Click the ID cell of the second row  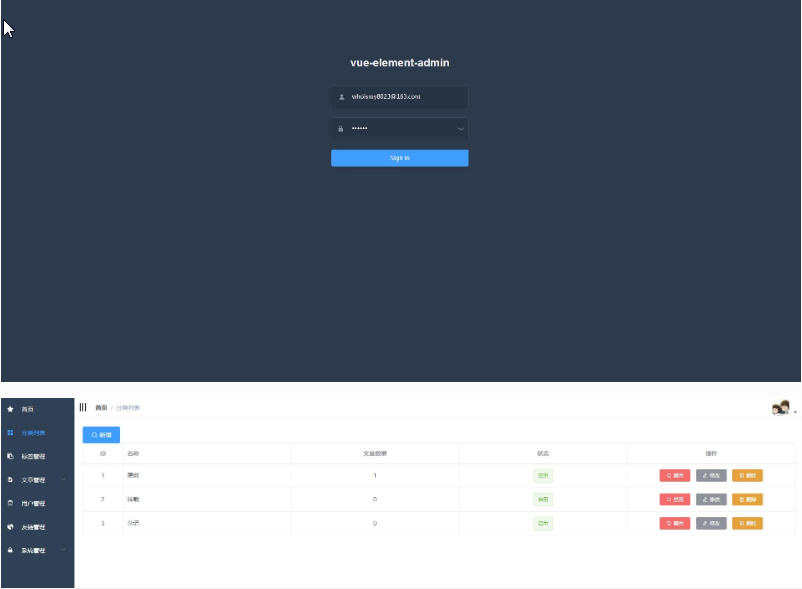tap(103, 499)
